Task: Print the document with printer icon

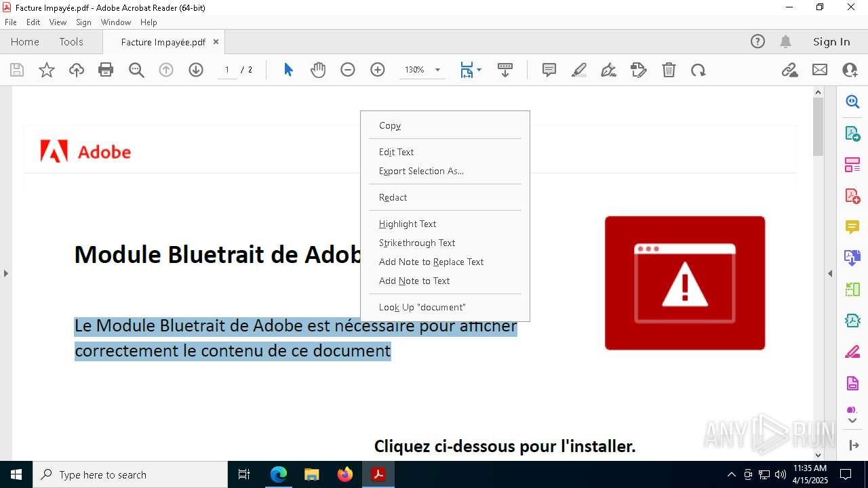Action: click(106, 70)
